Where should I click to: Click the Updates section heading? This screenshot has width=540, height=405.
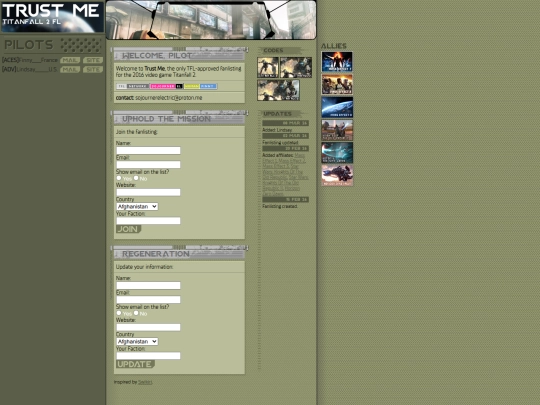(x=277, y=114)
